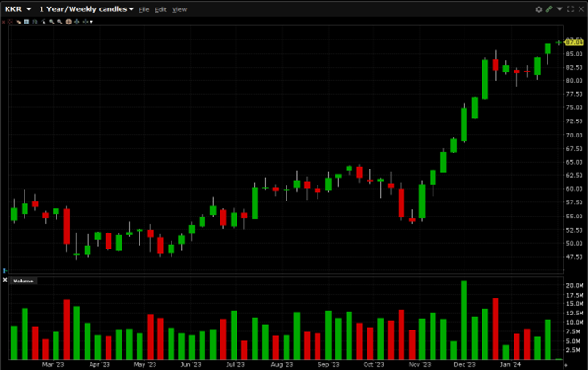Select the red dotted crosshair tool
The image size is (588, 370).
click(x=10, y=22)
